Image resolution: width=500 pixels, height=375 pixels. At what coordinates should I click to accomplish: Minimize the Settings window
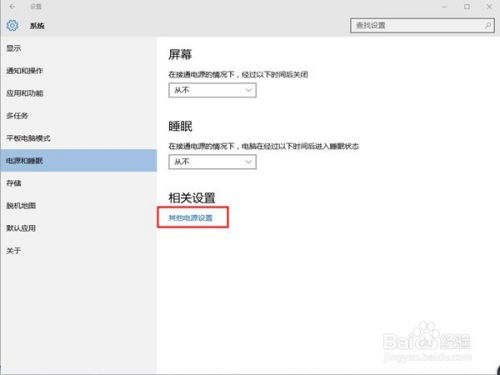pyautogui.click(x=444, y=7)
